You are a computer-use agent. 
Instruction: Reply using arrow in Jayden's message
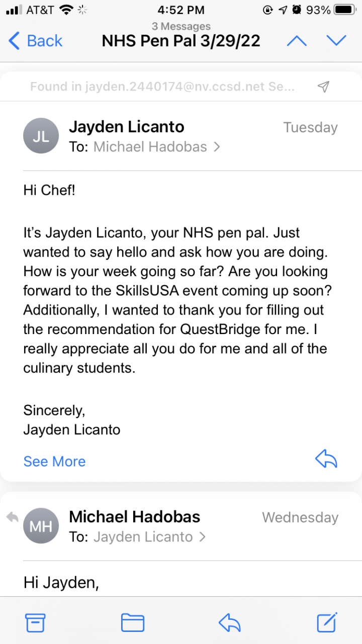click(x=326, y=459)
